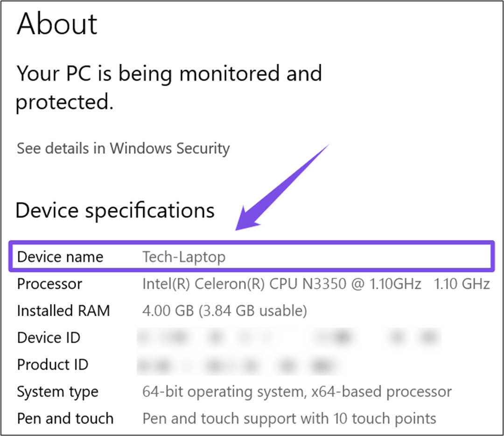Select the Tech-Laptop device name value
Screen dimensions: 504x436
point(184,256)
